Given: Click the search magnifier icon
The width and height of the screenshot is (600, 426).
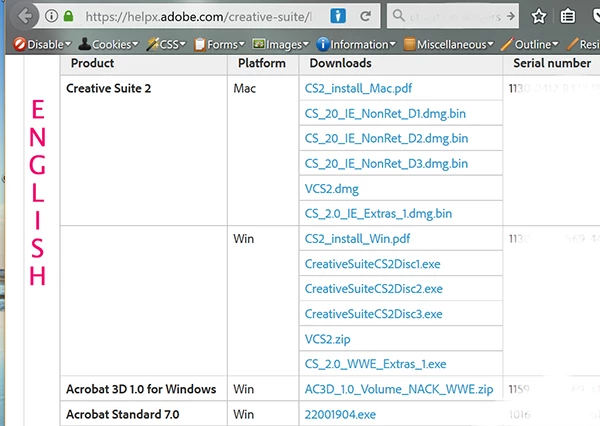Looking at the screenshot, I should click(x=398, y=16).
